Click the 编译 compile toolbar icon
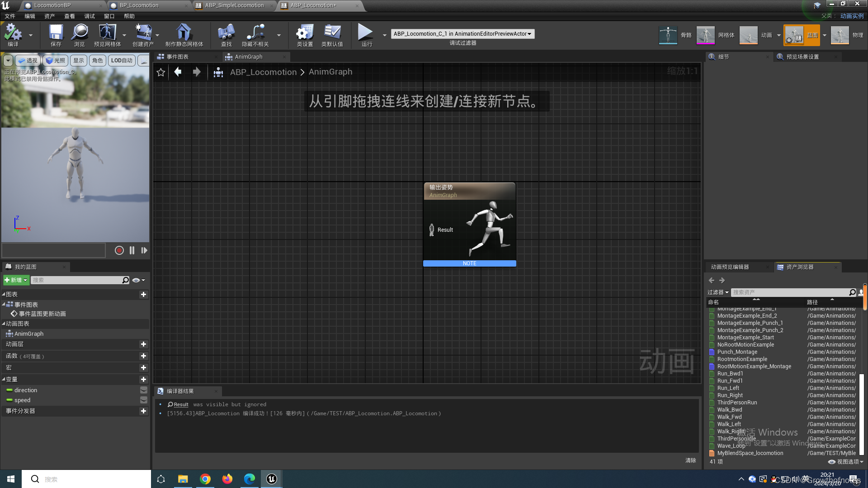868x488 pixels. click(x=13, y=35)
